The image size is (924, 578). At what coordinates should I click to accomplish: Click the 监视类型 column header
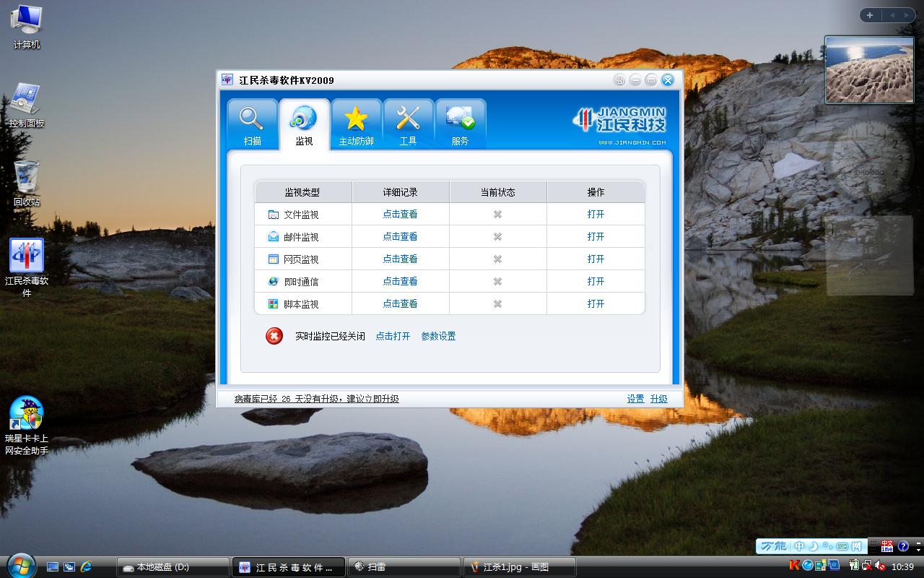click(x=302, y=192)
